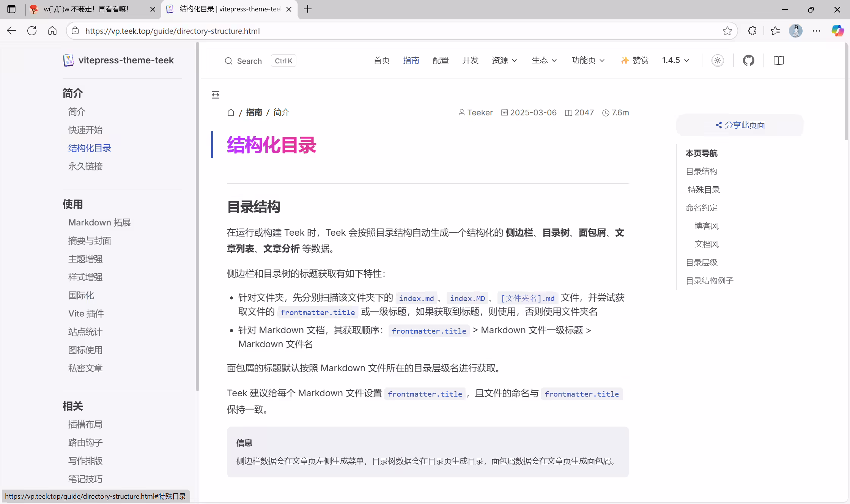The image size is (850, 504).
Task: Open 主题增强 sidebar link
Action: 85,259
